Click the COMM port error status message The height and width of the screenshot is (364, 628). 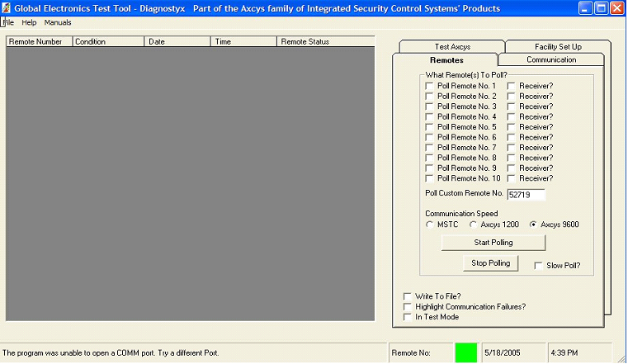pyautogui.click(x=111, y=353)
